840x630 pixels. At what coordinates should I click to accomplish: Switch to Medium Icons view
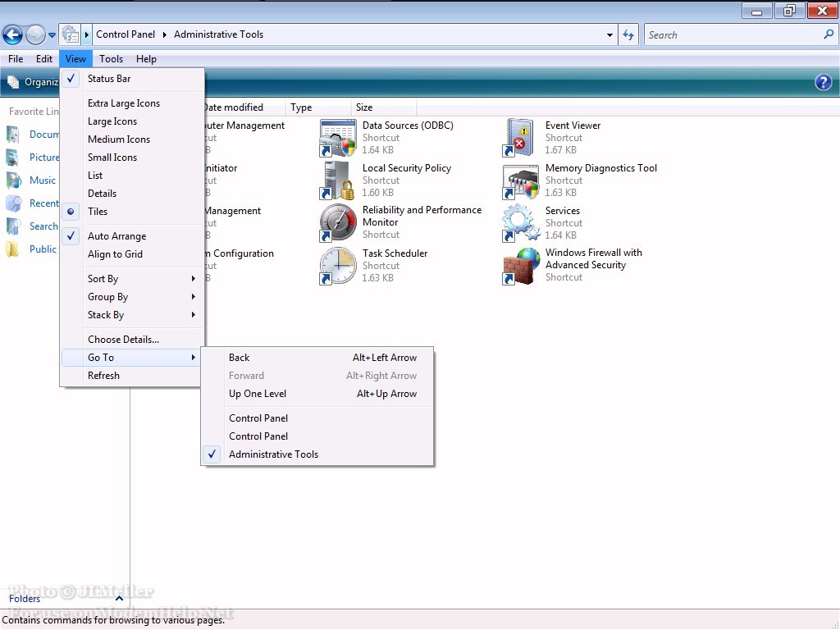[133, 139]
